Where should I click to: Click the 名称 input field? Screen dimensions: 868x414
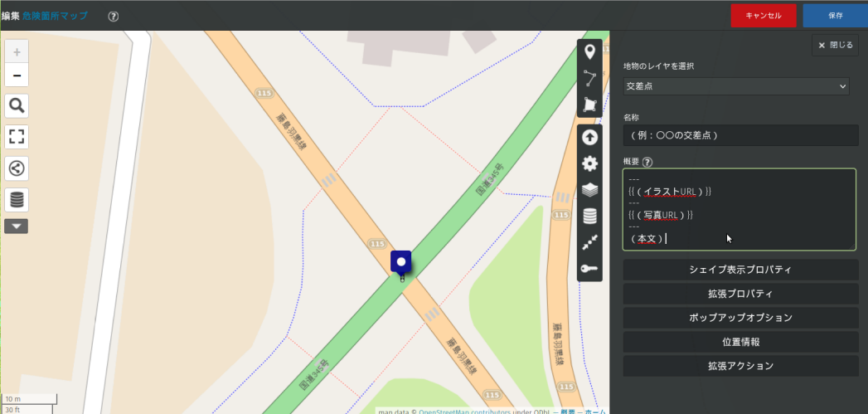click(740, 135)
